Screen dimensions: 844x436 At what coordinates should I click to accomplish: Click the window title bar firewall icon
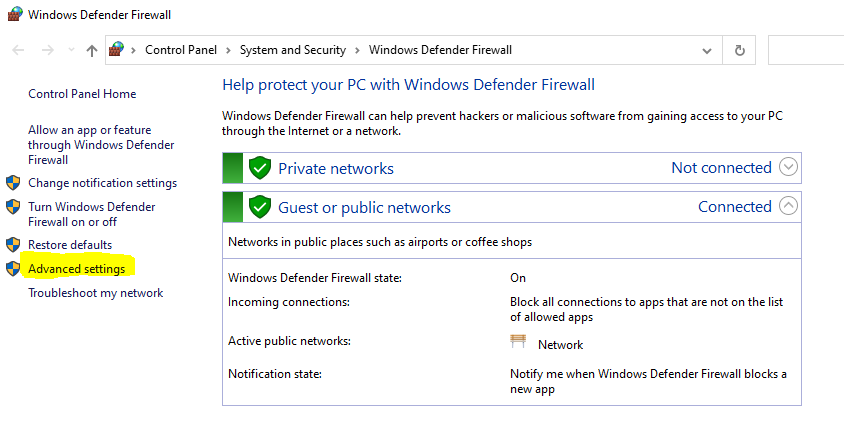coord(15,13)
